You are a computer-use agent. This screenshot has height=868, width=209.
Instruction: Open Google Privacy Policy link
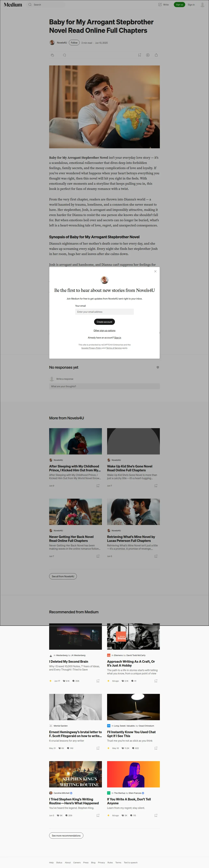click(x=91, y=348)
